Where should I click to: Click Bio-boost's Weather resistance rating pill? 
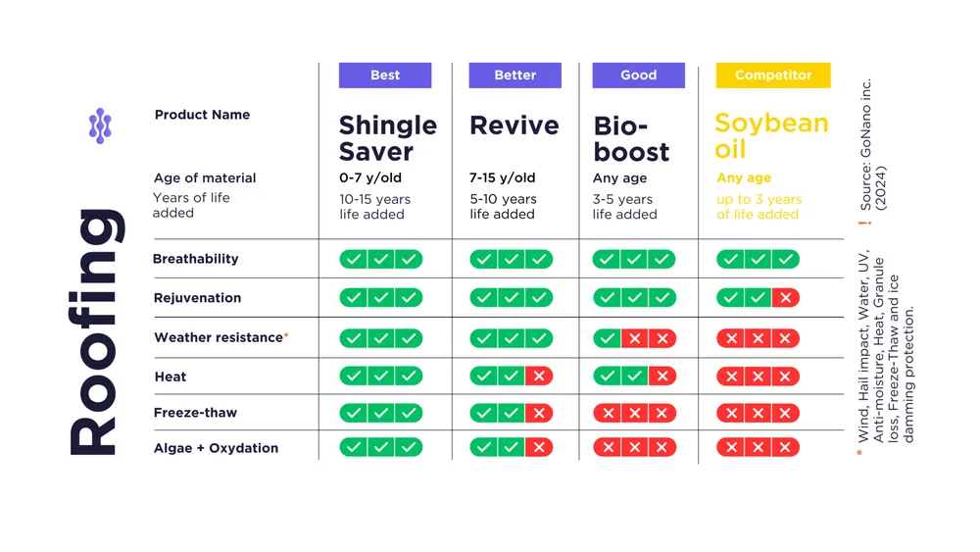pos(634,338)
